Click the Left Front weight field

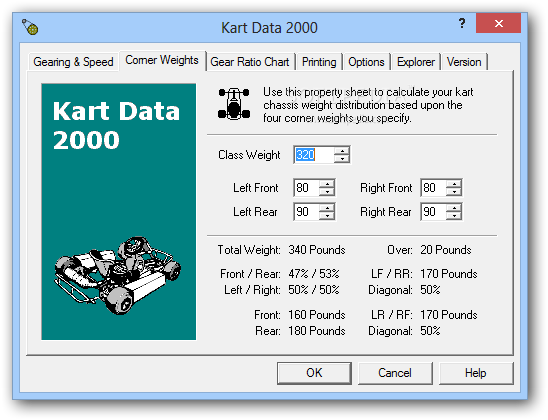coord(307,188)
